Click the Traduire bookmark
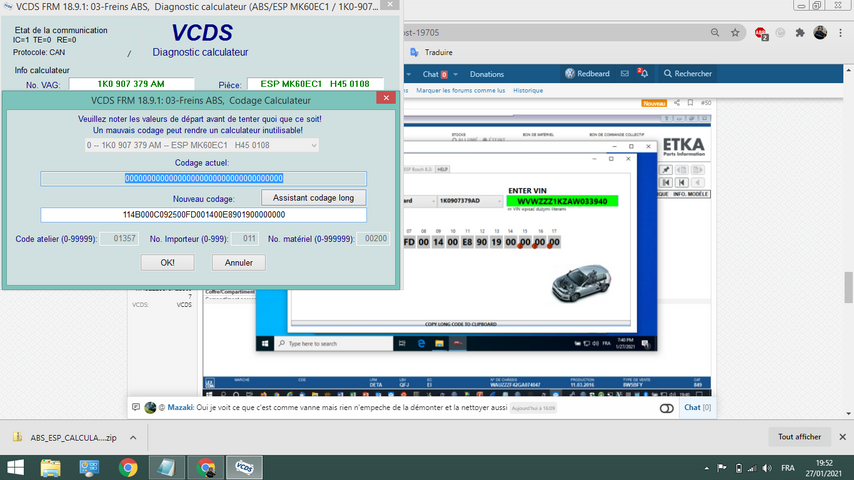This screenshot has height=480, width=854. click(x=431, y=52)
